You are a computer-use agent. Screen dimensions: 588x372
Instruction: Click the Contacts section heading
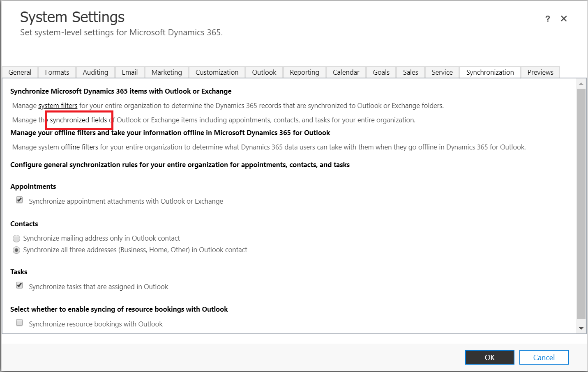pyautogui.click(x=24, y=224)
